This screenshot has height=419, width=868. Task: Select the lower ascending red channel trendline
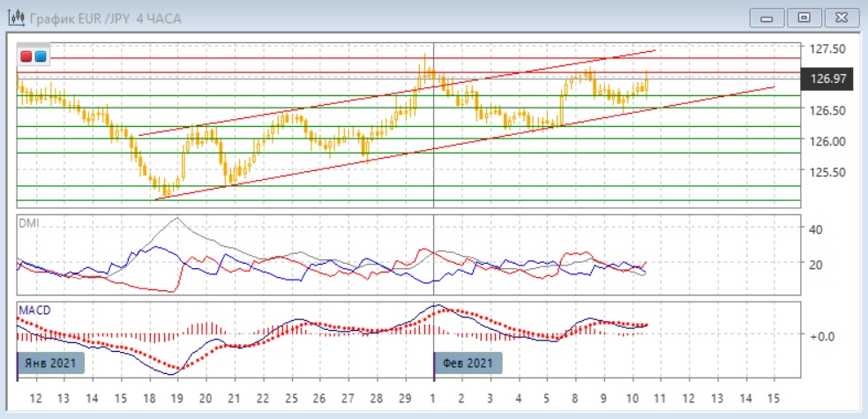pyautogui.click(x=353, y=161)
